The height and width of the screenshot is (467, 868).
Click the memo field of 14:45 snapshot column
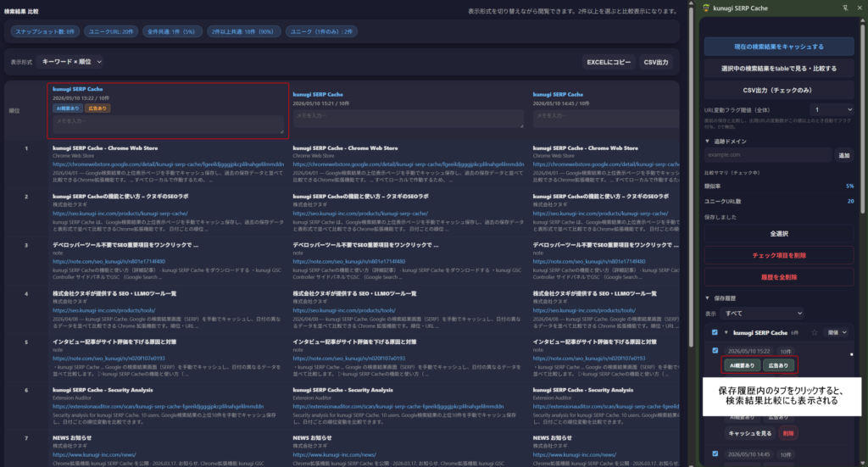[606, 119]
